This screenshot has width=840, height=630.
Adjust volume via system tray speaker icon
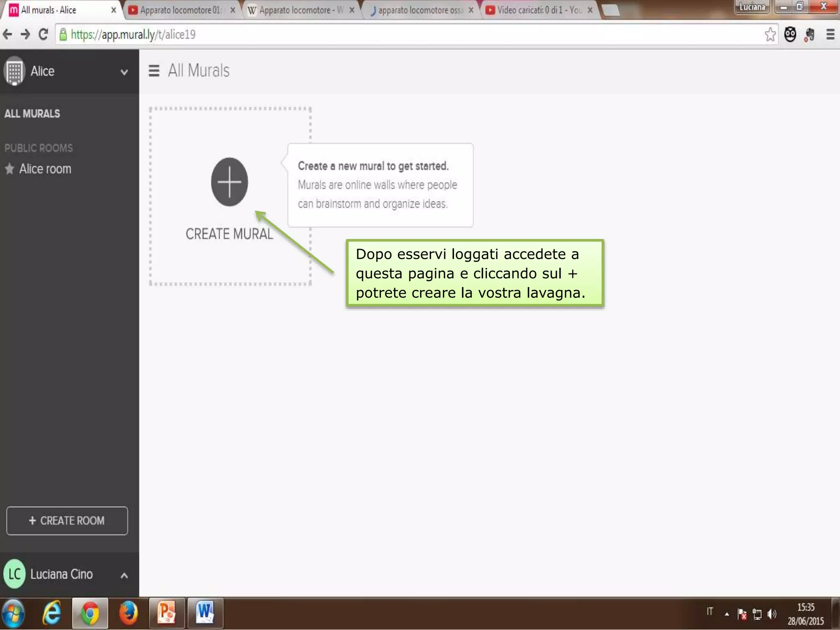click(772, 614)
